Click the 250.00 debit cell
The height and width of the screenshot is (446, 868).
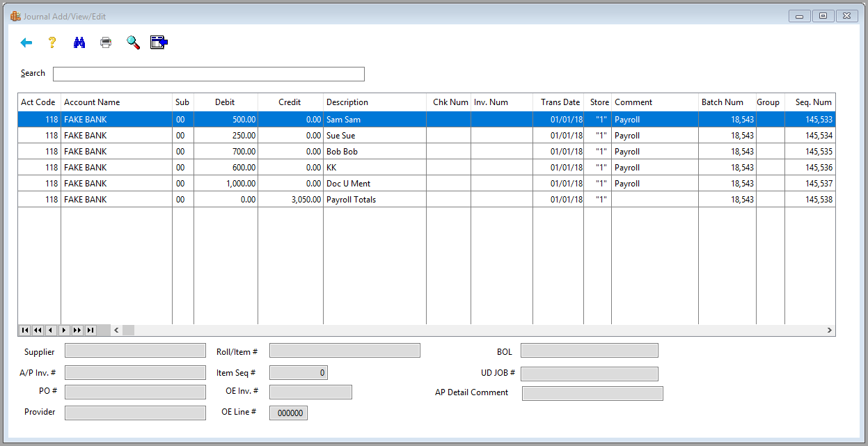pyautogui.click(x=226, y=136)
